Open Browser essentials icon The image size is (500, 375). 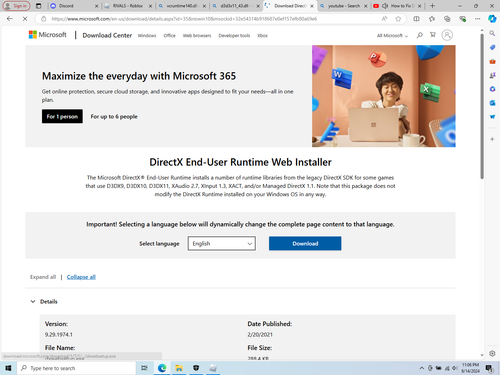pyautogui.click(x=462, y=19)
